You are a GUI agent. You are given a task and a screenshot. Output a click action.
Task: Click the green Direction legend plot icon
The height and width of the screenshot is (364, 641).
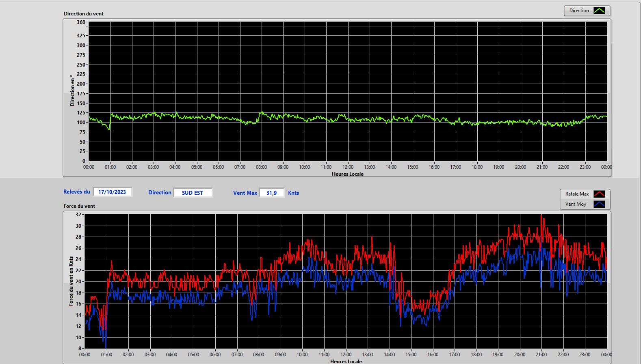click(x=599, y=11)
